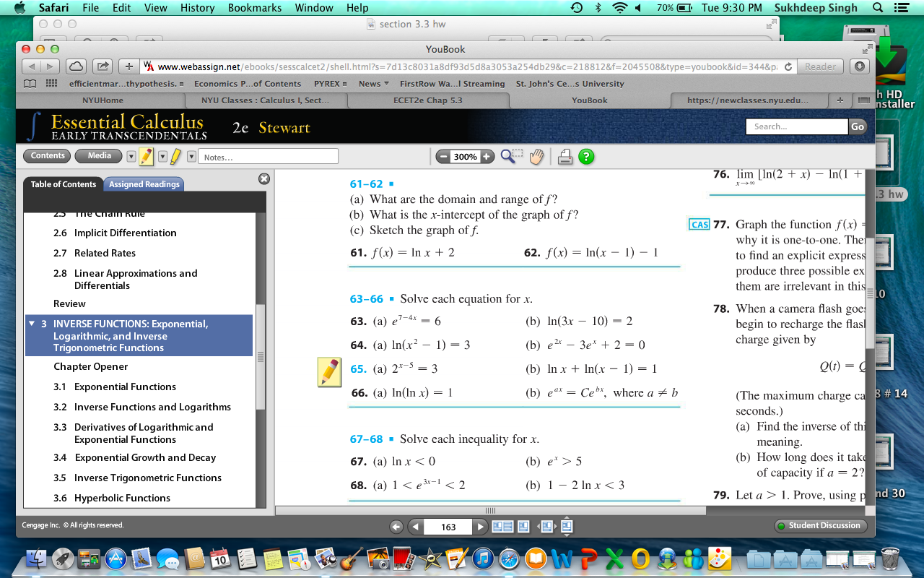Reload the page in address bar
The image size is (924, 578).
[788, 66]
